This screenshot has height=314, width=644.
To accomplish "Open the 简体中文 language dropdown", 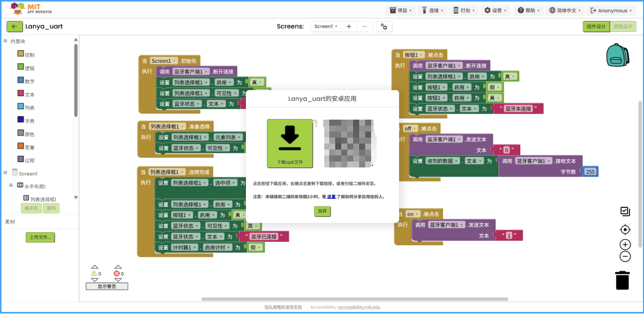I will click(564, 10).
